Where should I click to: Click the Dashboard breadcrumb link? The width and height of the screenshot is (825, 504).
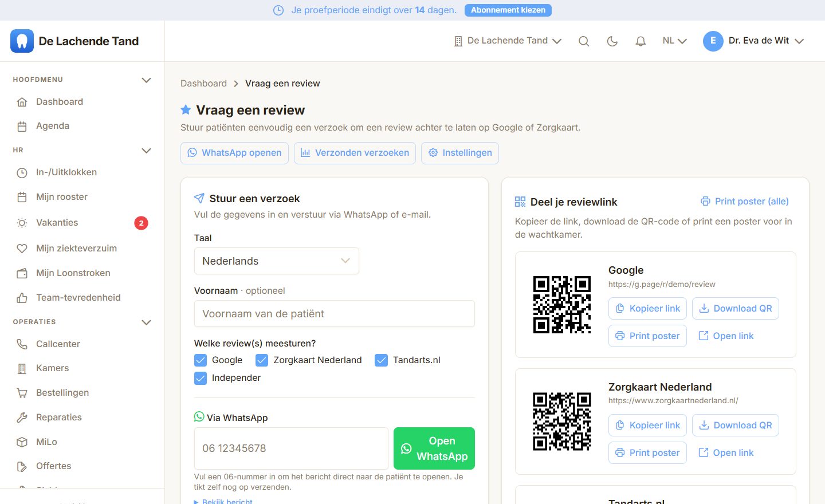[x=203, y=84]
